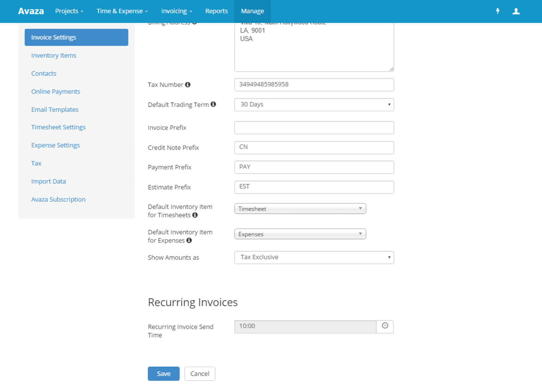Click the info icon beside Default Inventory Item for Timesheets
Image resolution: width=542 pixels, height=392 pixels.
(x=195, y=215)
